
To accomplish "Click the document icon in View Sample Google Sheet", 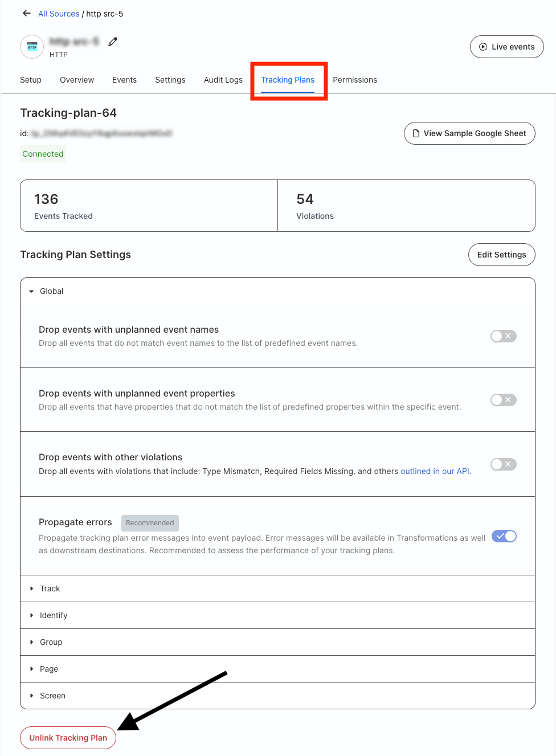I will click(416, 133).
